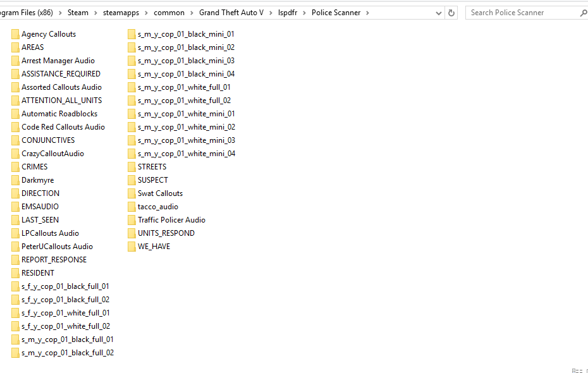This screenshot has width=588, height=373.
Task: Expand the chevron after Police Scanner breadcrumb
Action: pyautogui.click(x=367, y=13)
